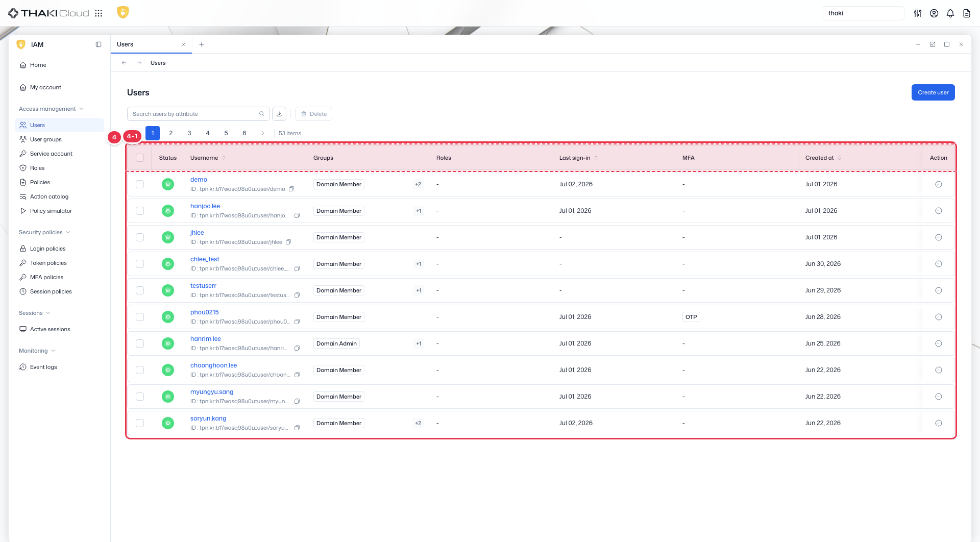Open the app launcher grid icon

99,13
